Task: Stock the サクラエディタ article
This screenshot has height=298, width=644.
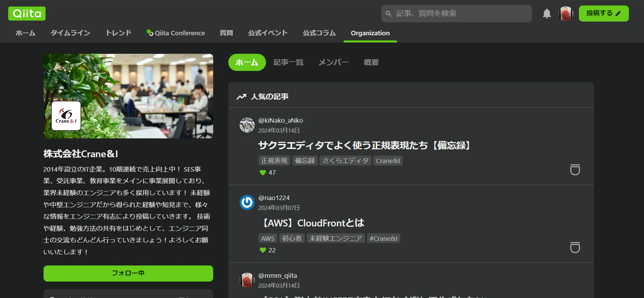Action: coord(575,170)
